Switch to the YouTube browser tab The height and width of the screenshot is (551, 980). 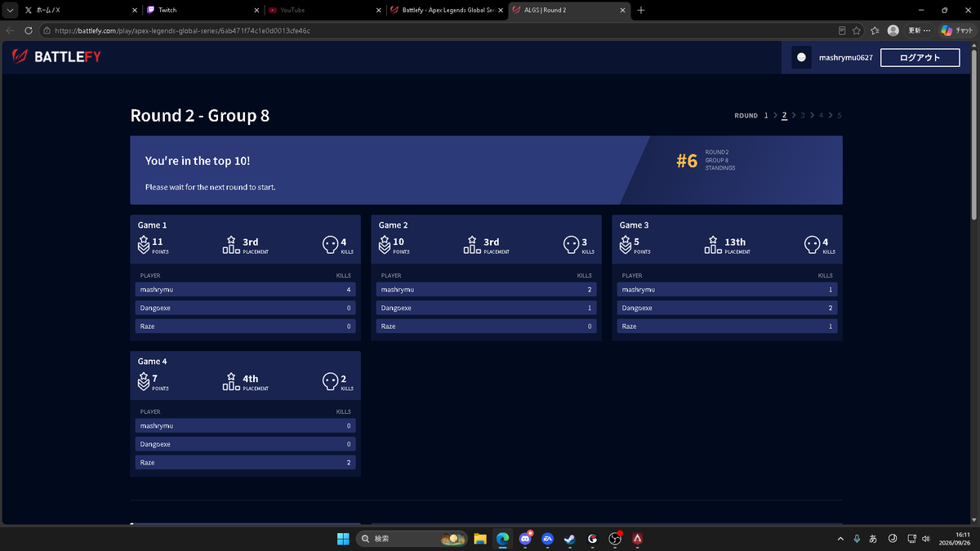325,10
